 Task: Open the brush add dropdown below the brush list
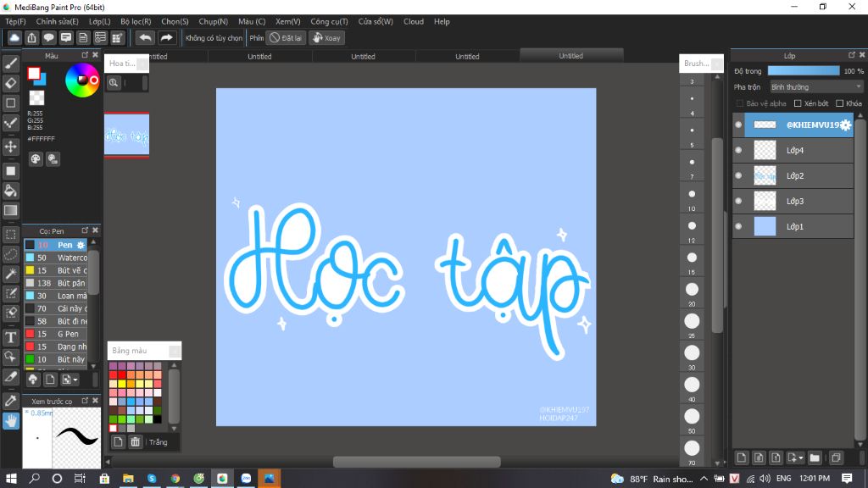(x=70, y=380)
